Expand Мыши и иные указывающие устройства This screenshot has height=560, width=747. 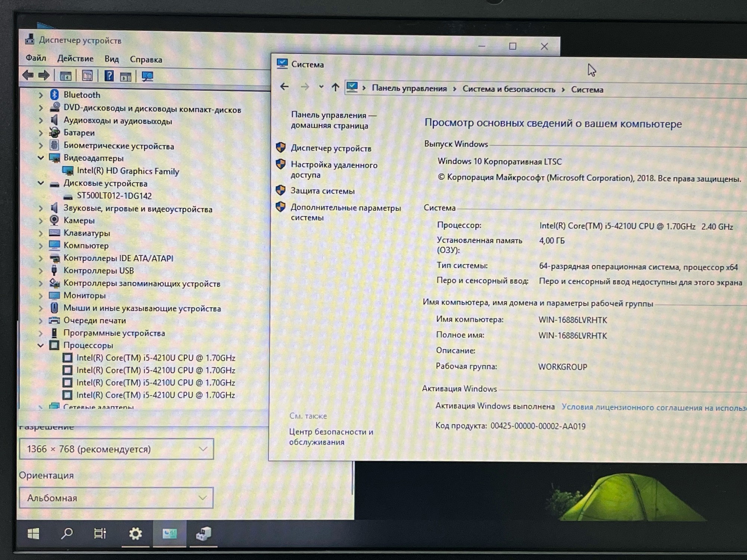(x=41, y=308)
